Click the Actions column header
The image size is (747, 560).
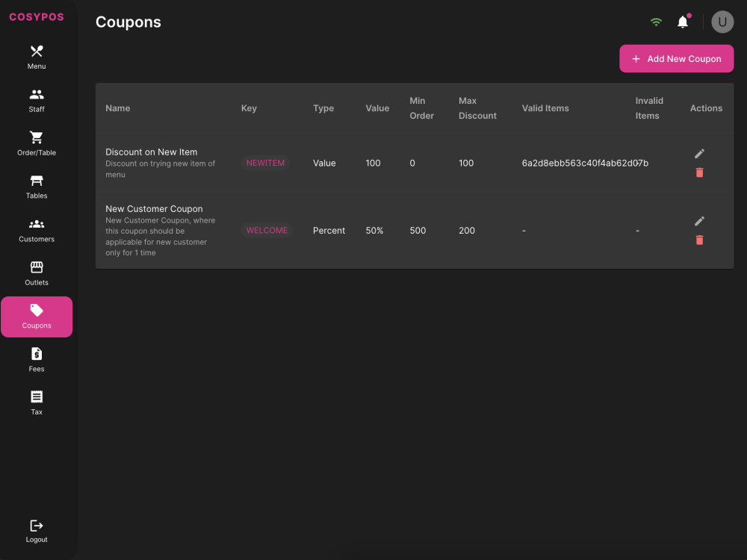pos(706,108)
